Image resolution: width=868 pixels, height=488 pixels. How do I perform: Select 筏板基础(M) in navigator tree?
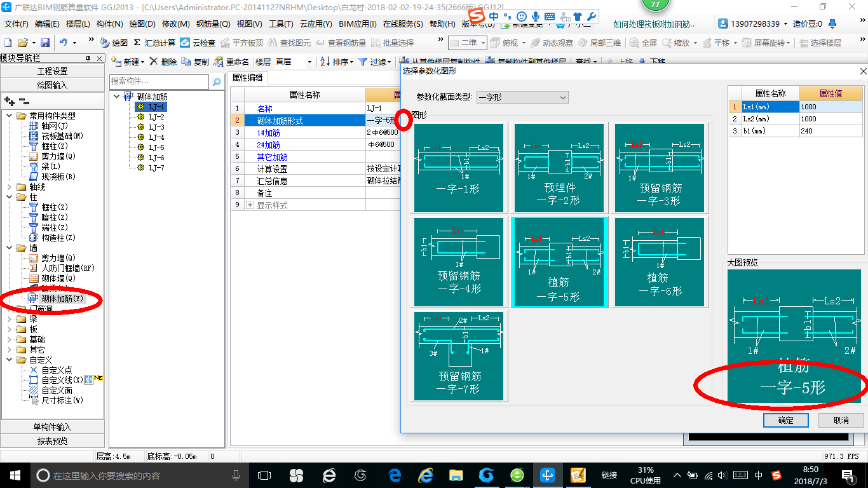(62, 136)
